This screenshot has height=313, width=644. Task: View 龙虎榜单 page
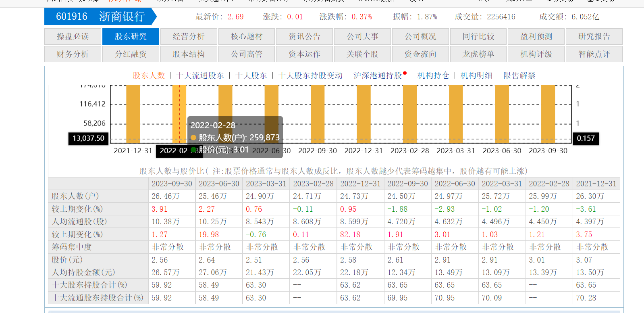478,54
